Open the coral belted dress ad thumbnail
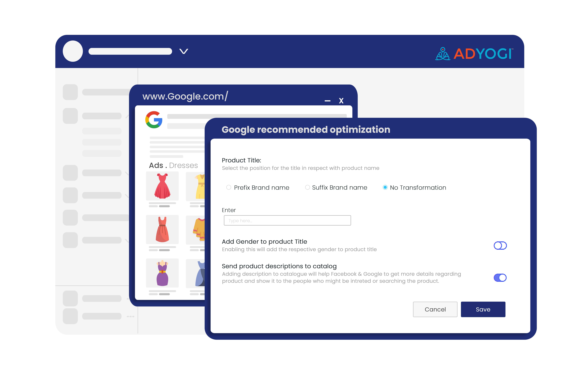The height and width of the screenshot is (392, 568). tap(162, 229)
